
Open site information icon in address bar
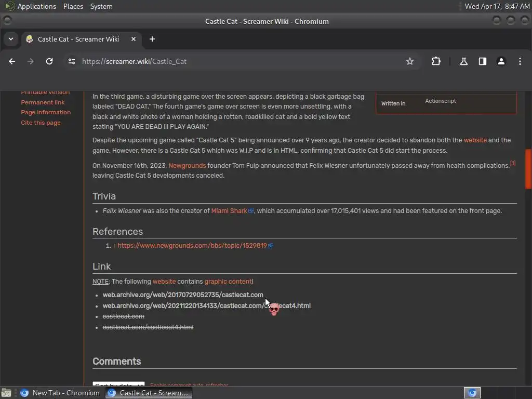[72, 61]
